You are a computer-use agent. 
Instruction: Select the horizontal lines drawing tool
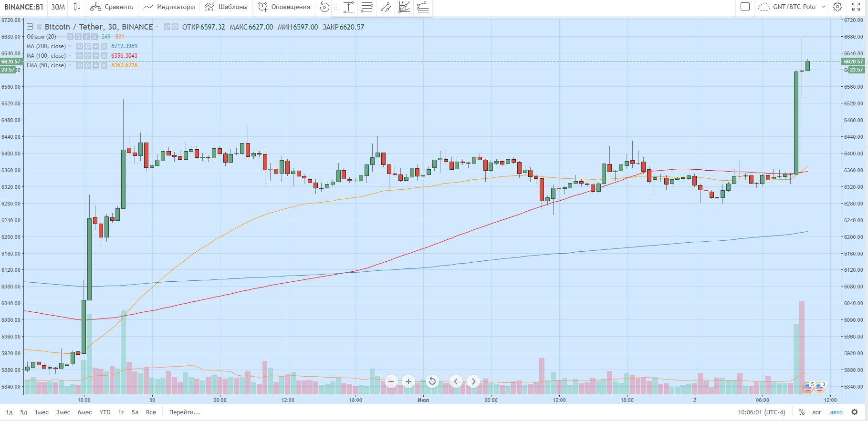[x=367, y=7]
